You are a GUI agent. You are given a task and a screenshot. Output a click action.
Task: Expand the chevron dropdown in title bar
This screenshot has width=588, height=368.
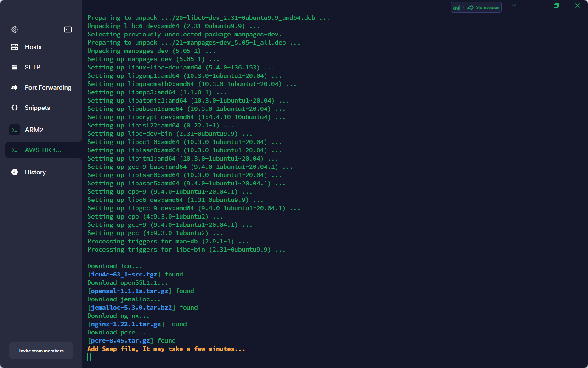coord(514,6)
